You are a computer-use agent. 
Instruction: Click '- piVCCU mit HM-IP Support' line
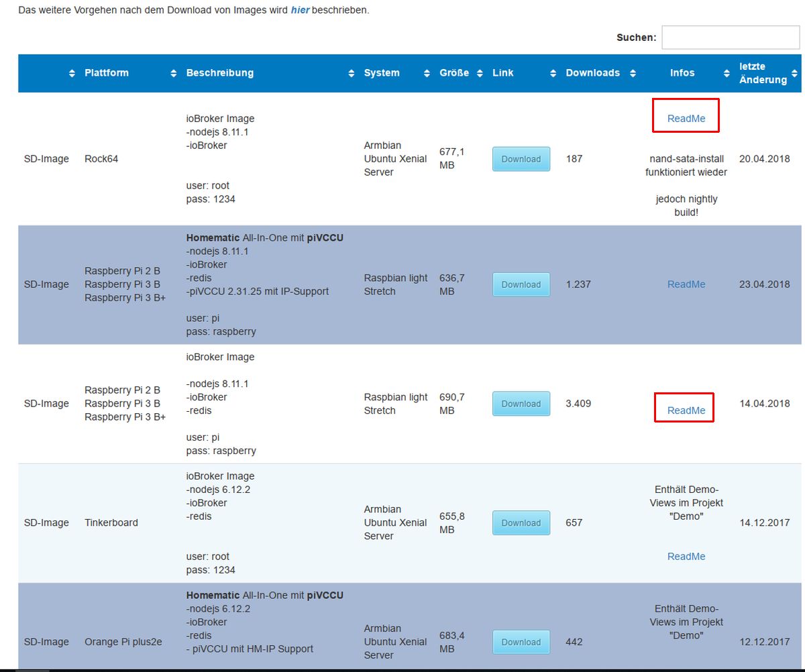250,649
